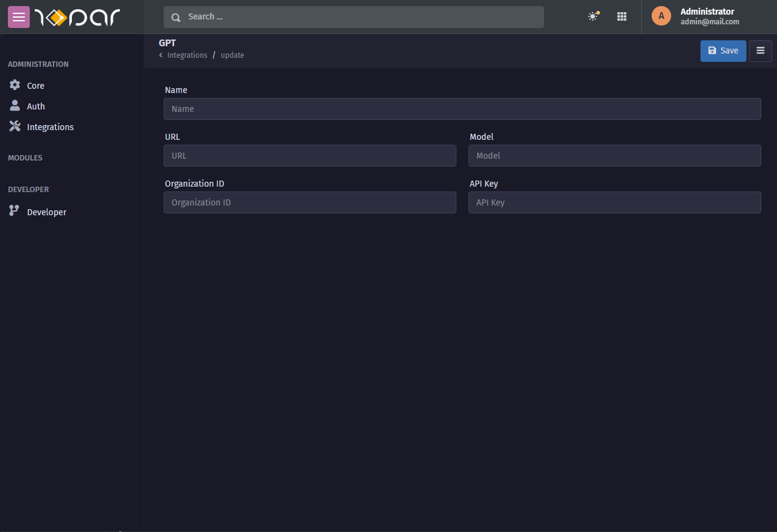Switch the color theme via the sun icon
The width and height of the screenshot is (777, 532).
coord(593,16)
